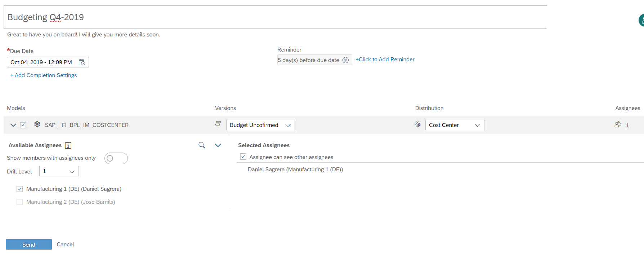Image resolution: width=644 pixels, height=255 pixels.
Task: Collapse the SAP__FI_BPL_IM_COSTCENTER model row
Action: (13, 125)
